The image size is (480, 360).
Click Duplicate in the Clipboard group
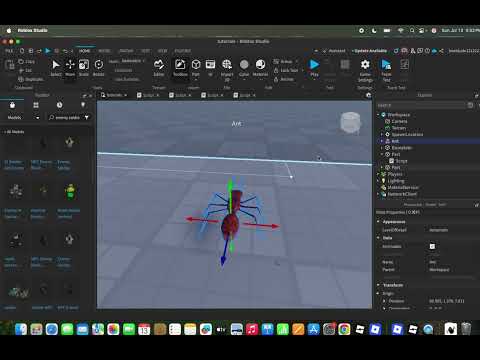(30, 79)
